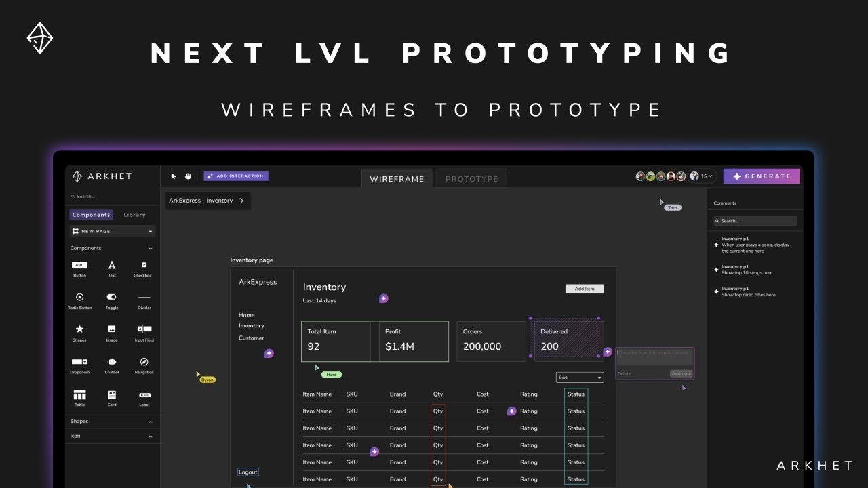Viewport: 868px width, 488px height.
Task: Click the Add Item button in wireframe
Action: (x=585, y=289)
